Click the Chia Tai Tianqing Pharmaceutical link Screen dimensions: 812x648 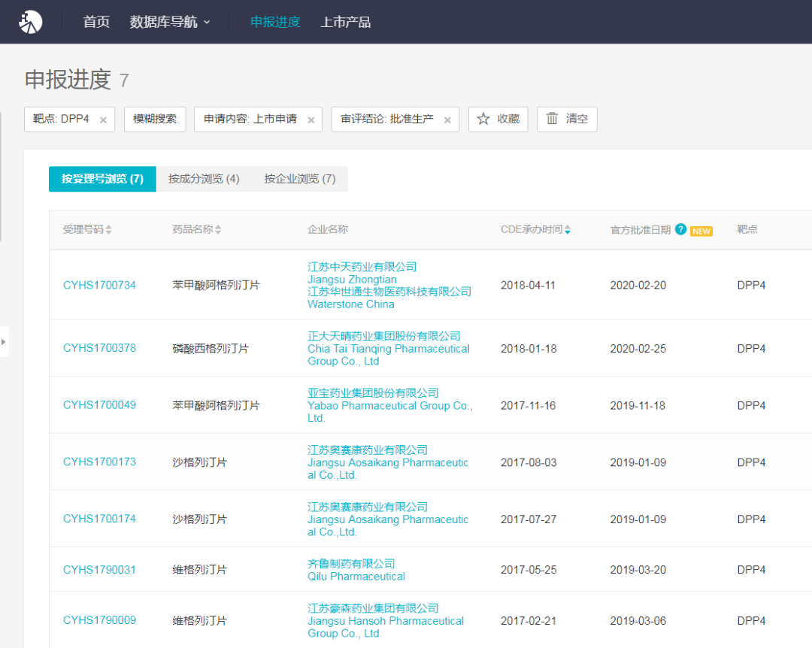[389, 355]
